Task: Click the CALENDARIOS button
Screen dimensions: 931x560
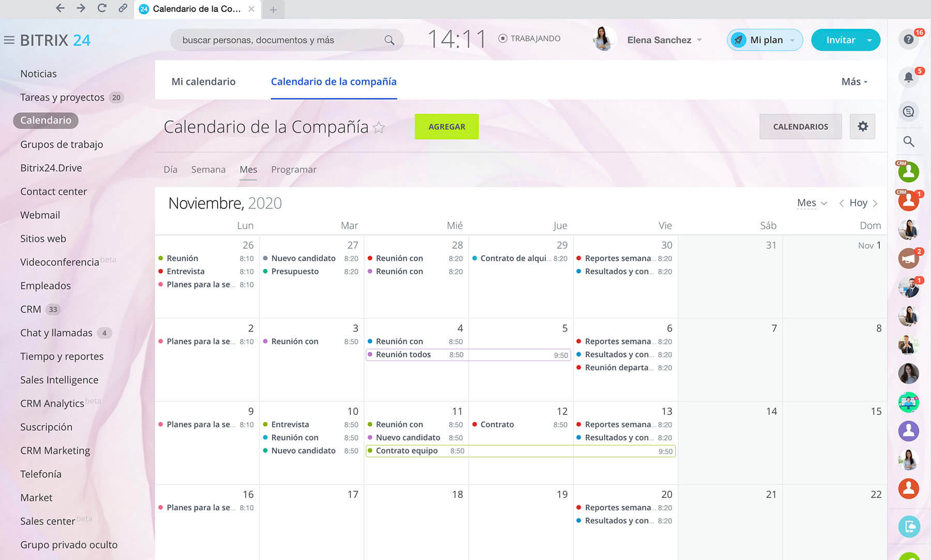Action: coord(800,127)
